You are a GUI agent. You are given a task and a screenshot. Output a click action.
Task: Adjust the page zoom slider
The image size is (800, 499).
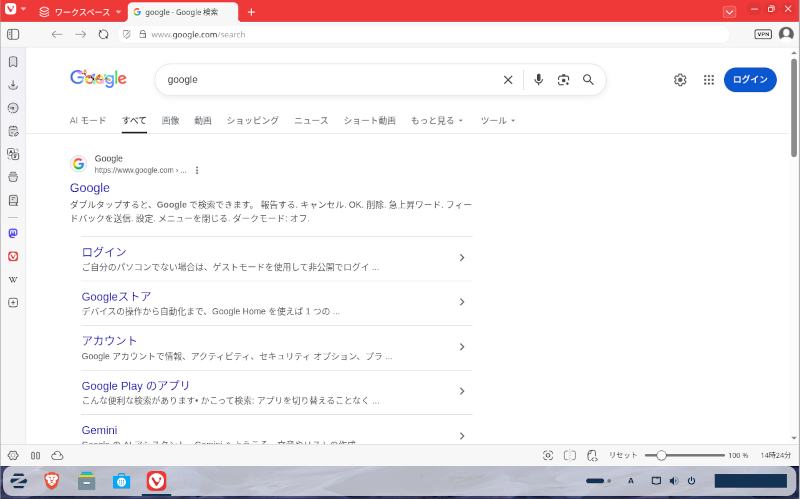pos(685,455)
